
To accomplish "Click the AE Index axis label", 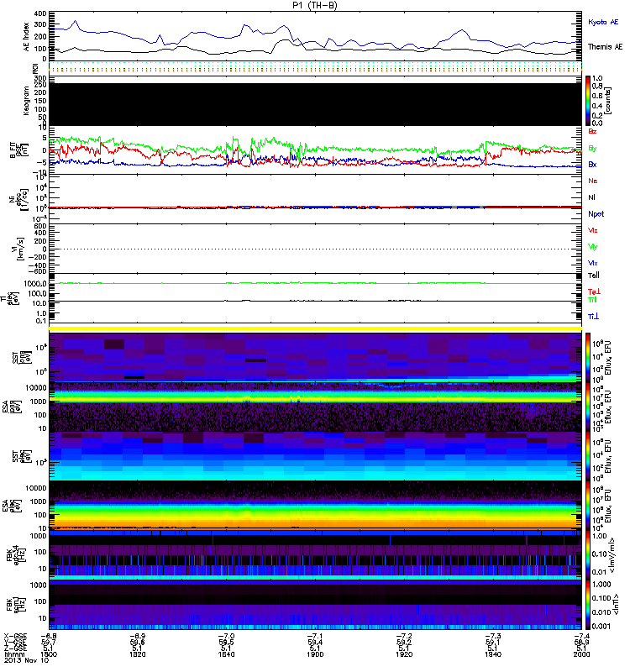I will [x=26, y=37].
